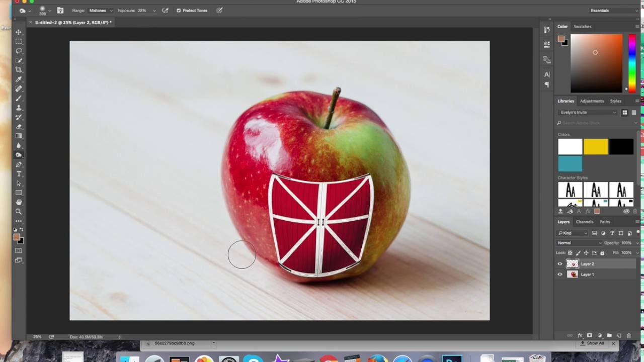Image resolution: width=644 pixels, height=362 pixels.
Task: Create a new layer icon
Action: coord(619,335)
